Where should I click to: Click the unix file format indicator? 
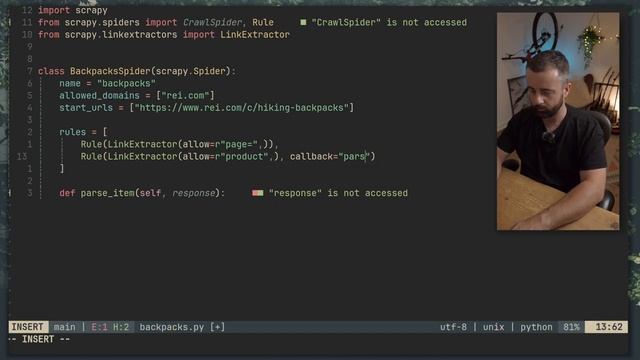[x=493, y=327]
